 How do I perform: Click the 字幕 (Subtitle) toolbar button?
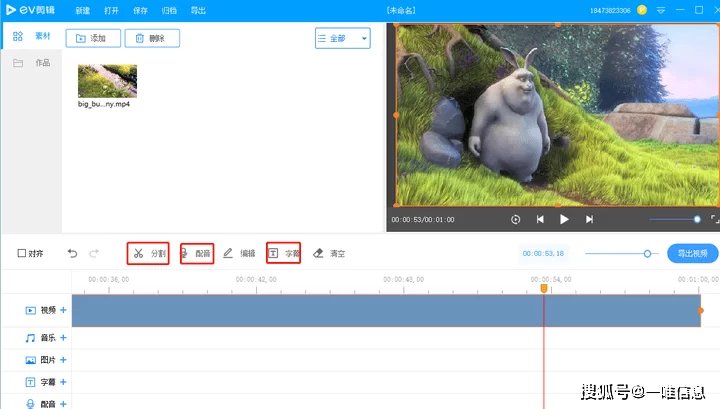pyautogui.click(x=283, y=253)
